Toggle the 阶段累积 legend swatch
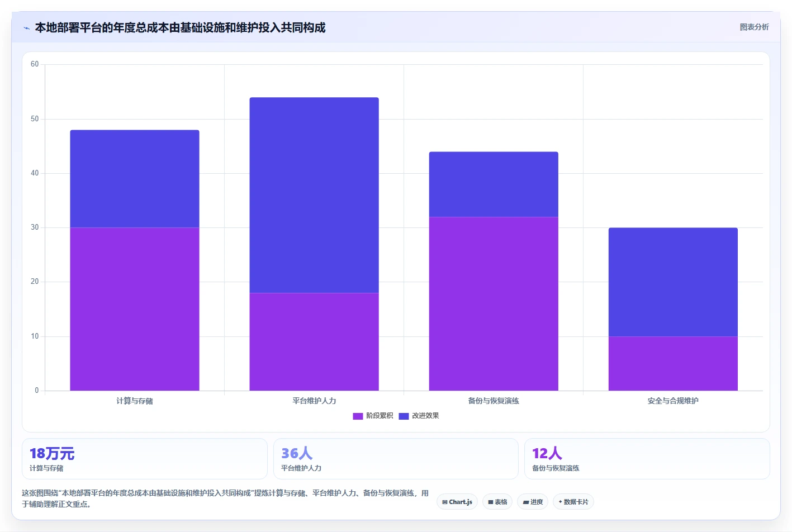 pos(358,416)
